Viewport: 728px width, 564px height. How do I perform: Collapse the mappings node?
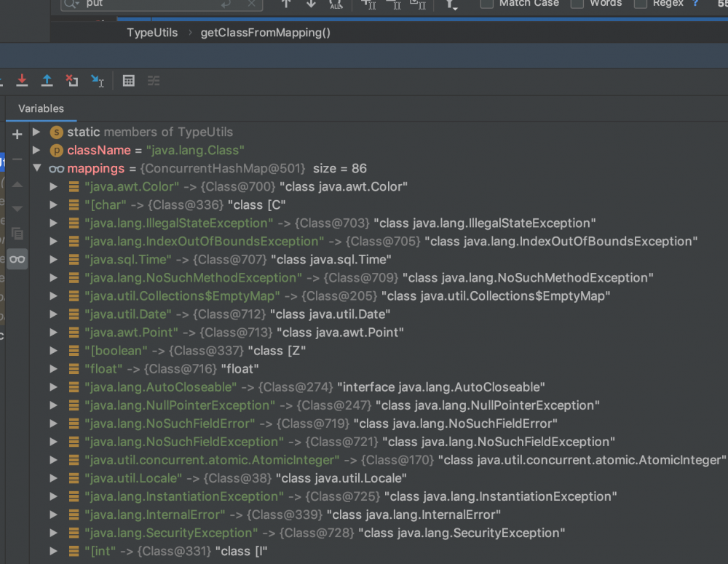[x=38, y=168]
